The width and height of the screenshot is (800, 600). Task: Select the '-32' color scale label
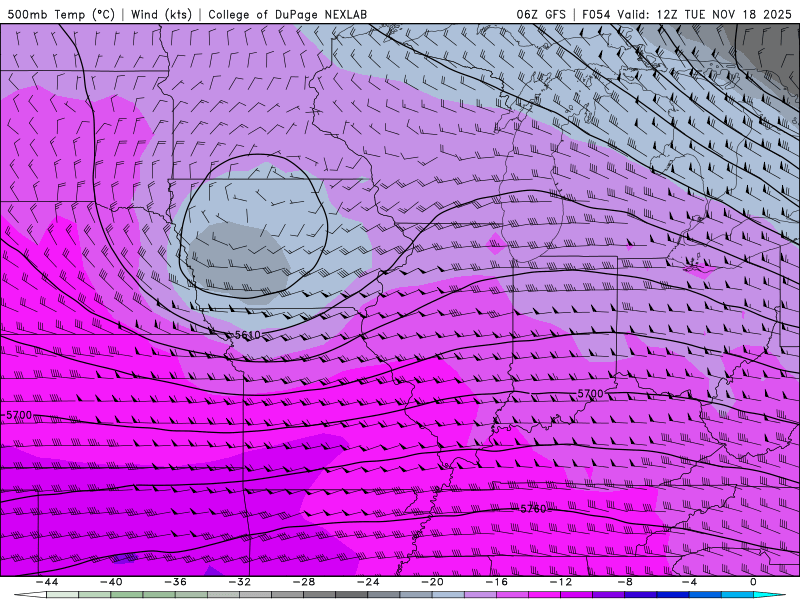(239, 582)
